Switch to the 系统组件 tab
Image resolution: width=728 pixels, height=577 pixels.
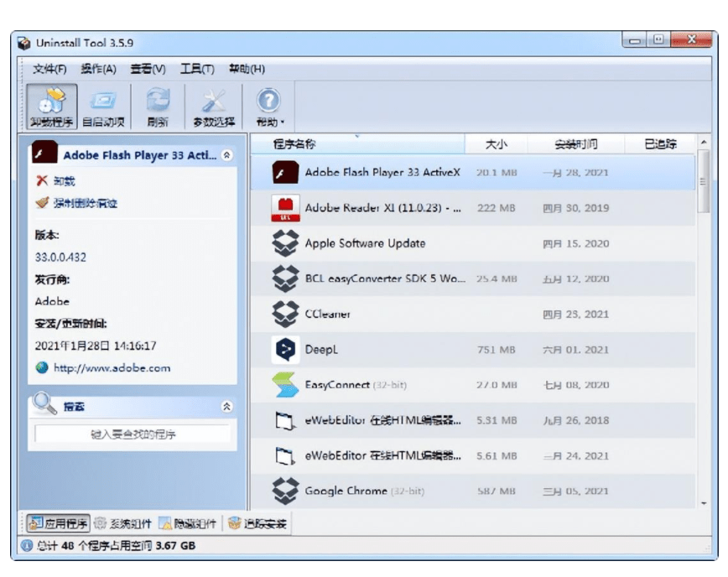(122, 523)
